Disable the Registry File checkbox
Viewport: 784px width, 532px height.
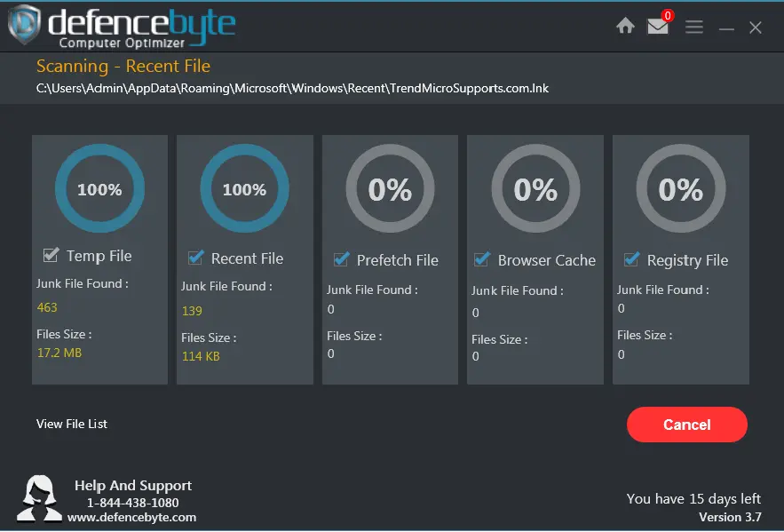631,259
